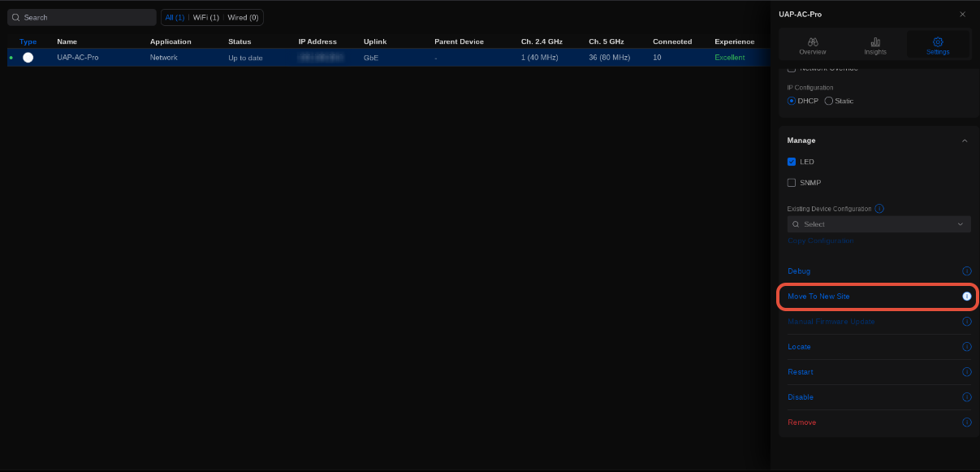
Task: Select the Settings gear tab
Action: point(938,45)
